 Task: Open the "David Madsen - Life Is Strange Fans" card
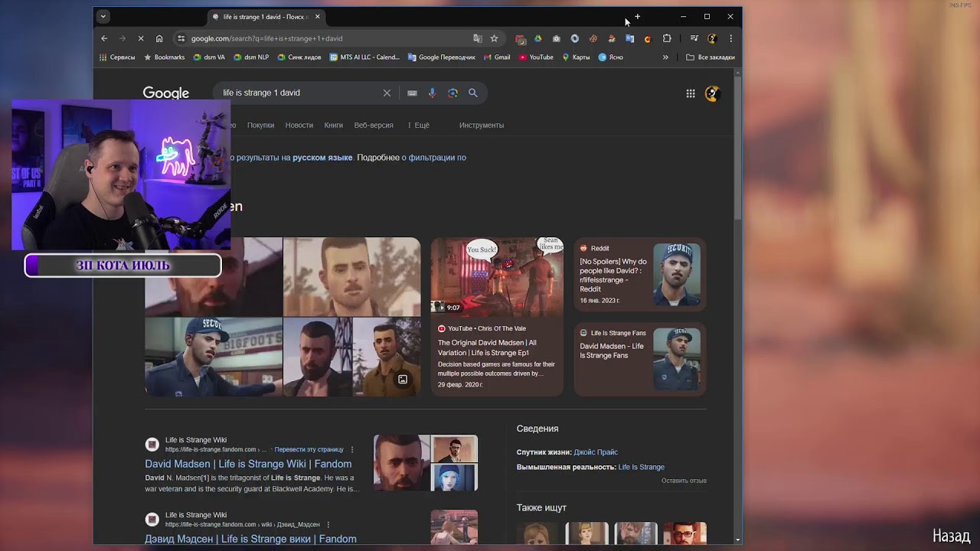click(x=640, y=359)
